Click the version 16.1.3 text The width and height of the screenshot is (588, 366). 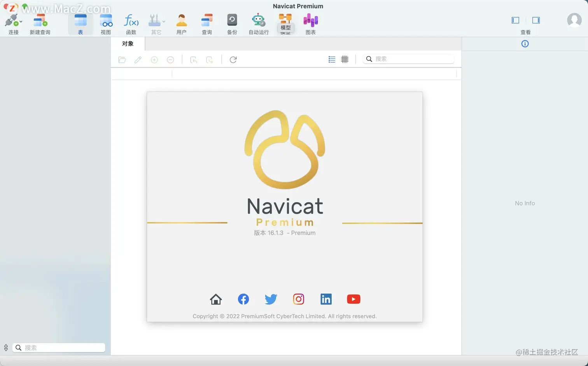[285, 233]
